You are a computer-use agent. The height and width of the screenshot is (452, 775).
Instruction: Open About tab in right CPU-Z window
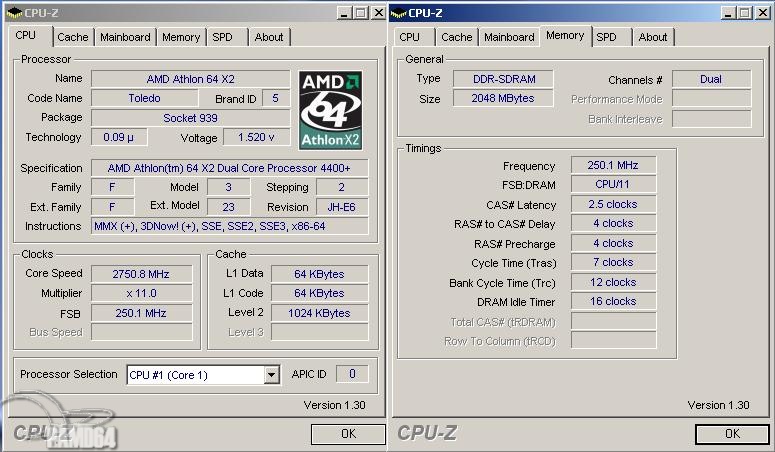653,37
